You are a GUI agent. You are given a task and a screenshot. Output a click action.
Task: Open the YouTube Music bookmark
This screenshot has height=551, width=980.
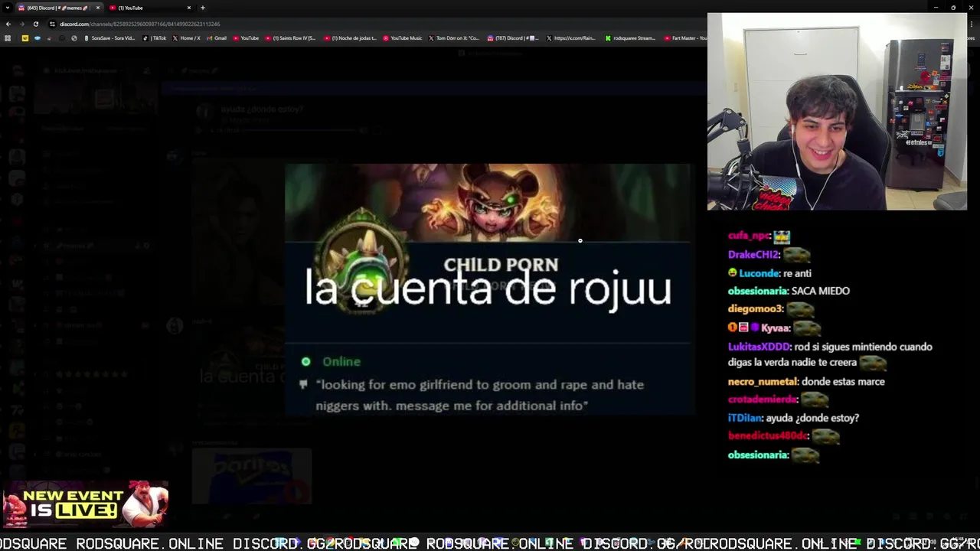click(403, 38)
